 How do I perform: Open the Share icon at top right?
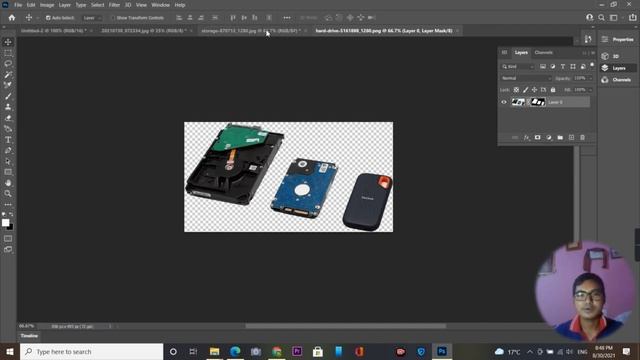(633, 18)
